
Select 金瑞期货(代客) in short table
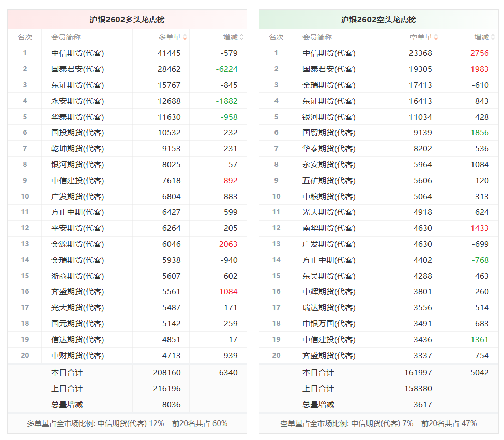(329, 85)
